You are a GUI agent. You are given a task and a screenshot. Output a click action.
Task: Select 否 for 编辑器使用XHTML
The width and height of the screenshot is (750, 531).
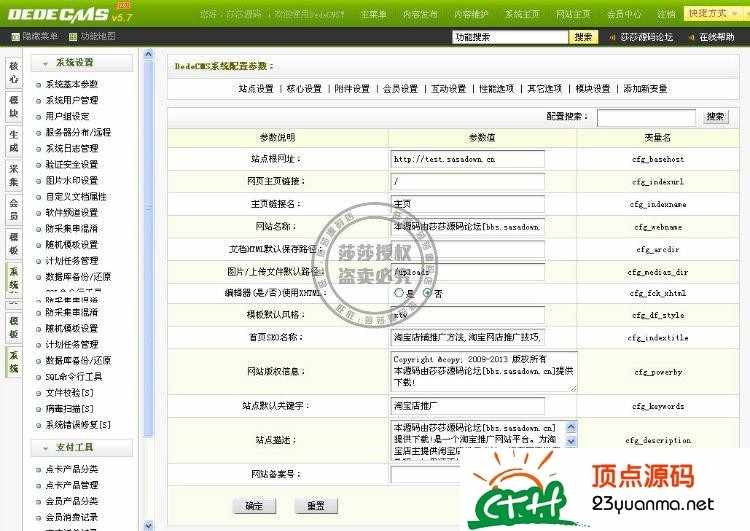click(428, 292)
